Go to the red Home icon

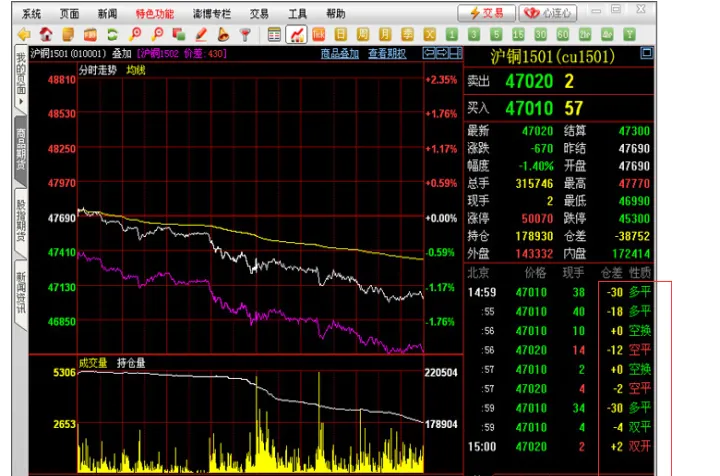coord(46,34)
